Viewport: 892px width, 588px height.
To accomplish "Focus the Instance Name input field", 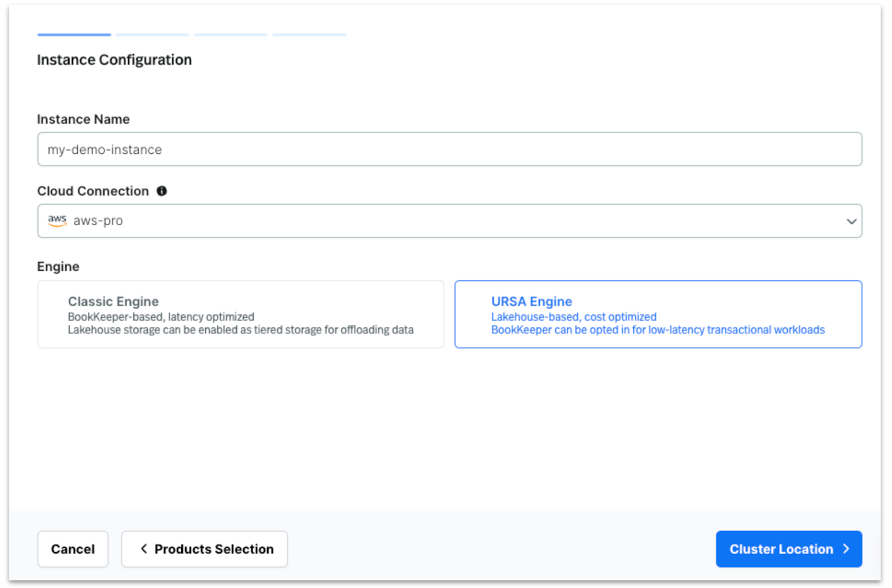I will (x=449, y=149).
